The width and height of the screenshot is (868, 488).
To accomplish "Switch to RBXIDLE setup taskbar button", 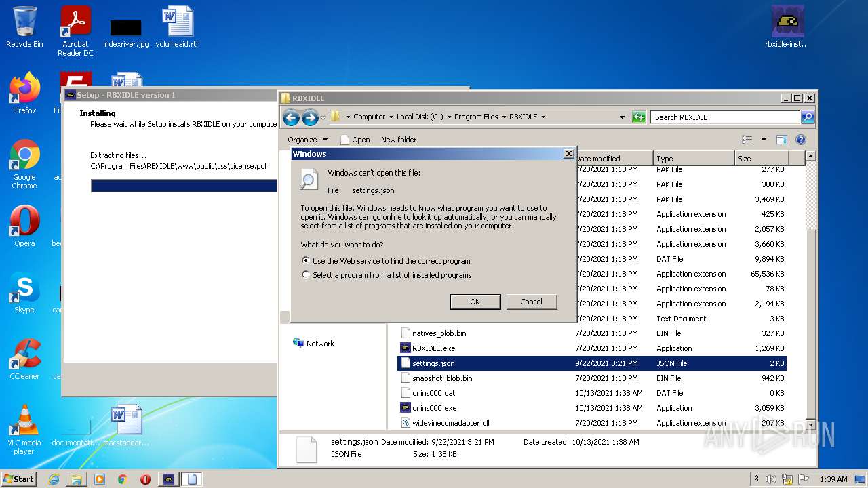I will pos(169,479).
